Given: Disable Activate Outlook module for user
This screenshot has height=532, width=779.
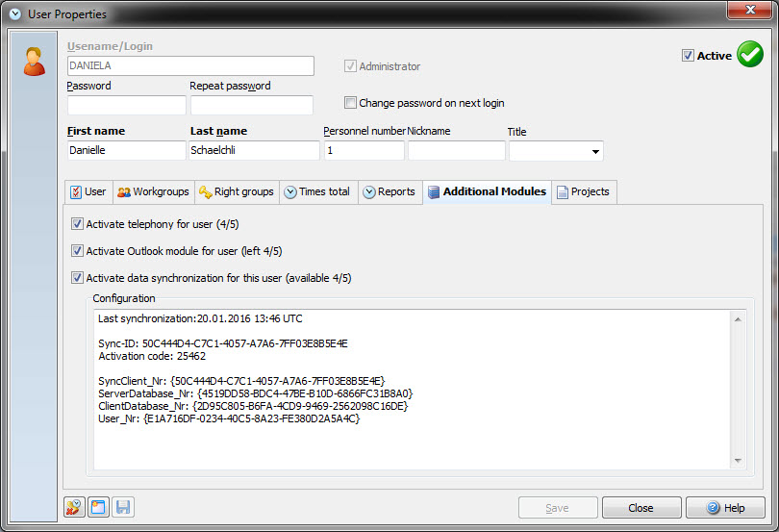Looking at the screenshot, I should coord(78,251).
